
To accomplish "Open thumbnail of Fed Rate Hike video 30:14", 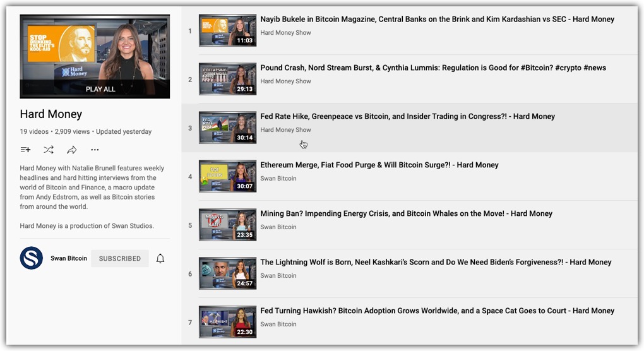I will tap(227, 128).
